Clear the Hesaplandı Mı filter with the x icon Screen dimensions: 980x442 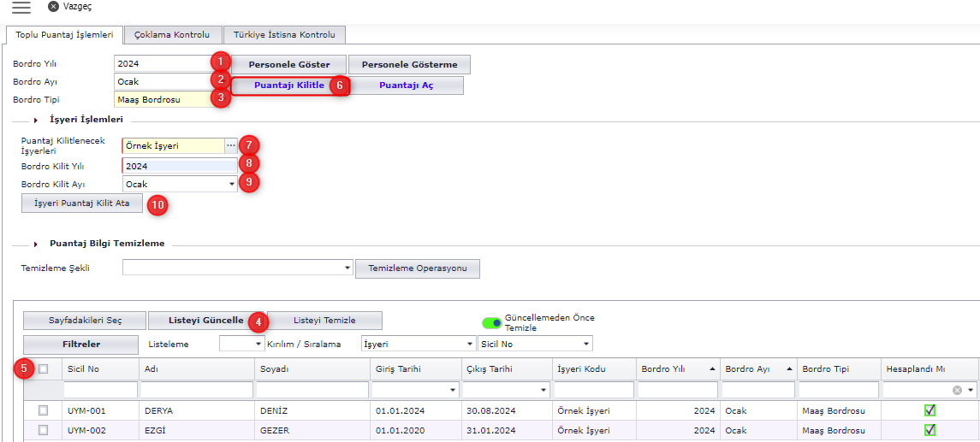tap(957, 390)
